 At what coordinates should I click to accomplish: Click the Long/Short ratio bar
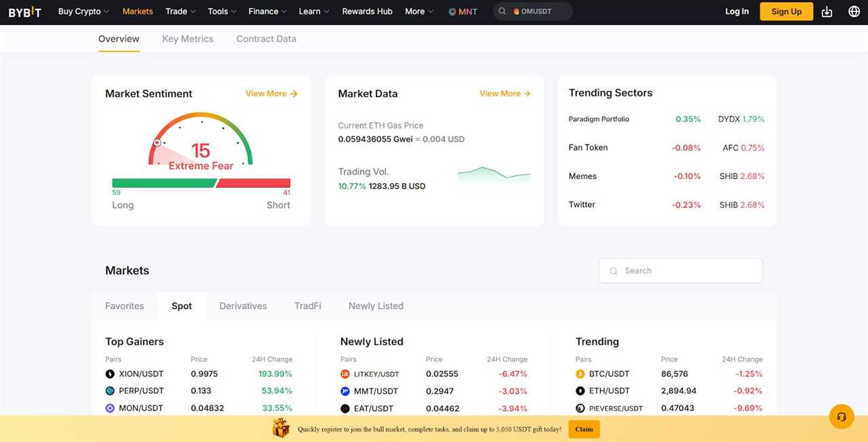(x=201, y=182)
